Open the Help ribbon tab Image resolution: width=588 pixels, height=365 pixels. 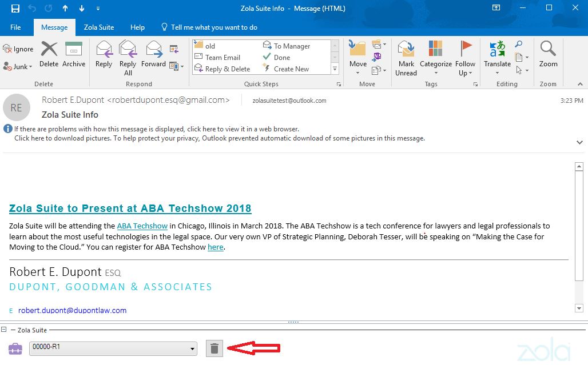click(x=137, y=27)
